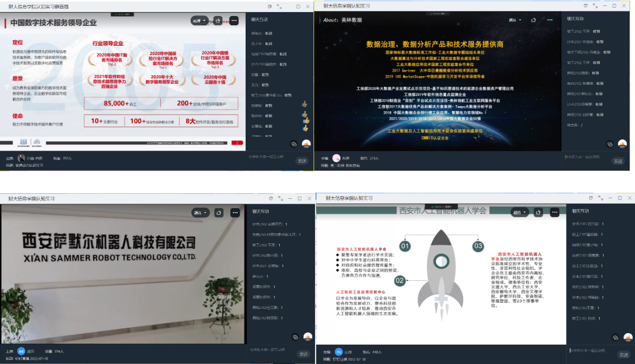Click orange like button in 美林数据 window
635x364 pixels.
622,144
